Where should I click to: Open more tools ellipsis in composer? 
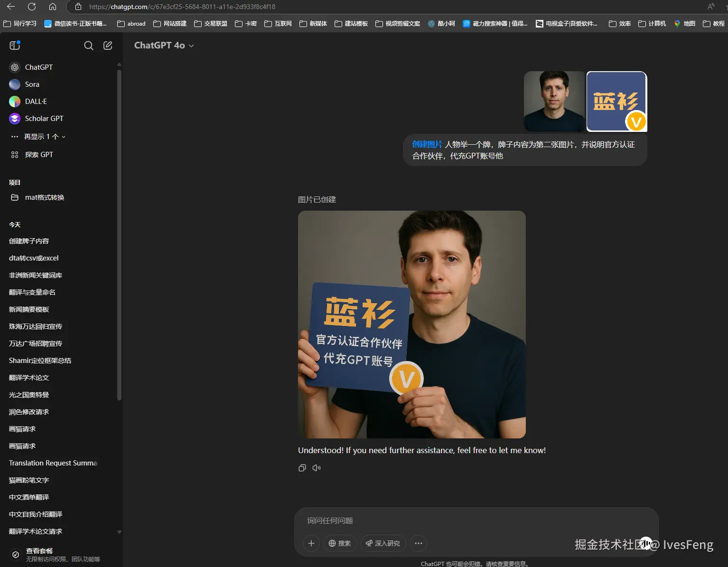click(419, 543)
